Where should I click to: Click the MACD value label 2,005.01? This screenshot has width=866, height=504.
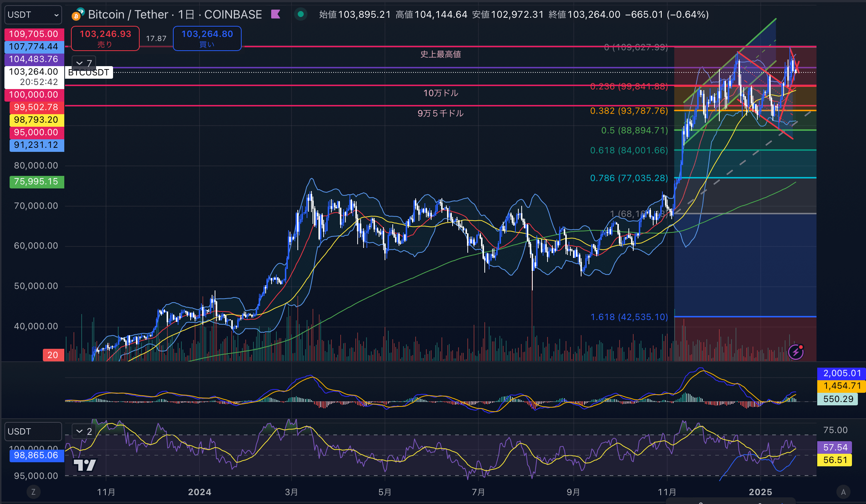[842, 374]
